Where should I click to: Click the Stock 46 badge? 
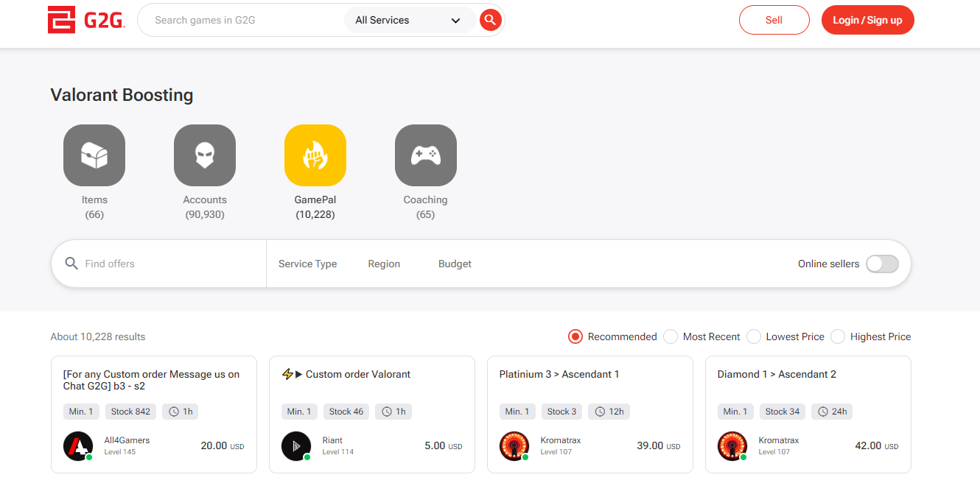346,412
